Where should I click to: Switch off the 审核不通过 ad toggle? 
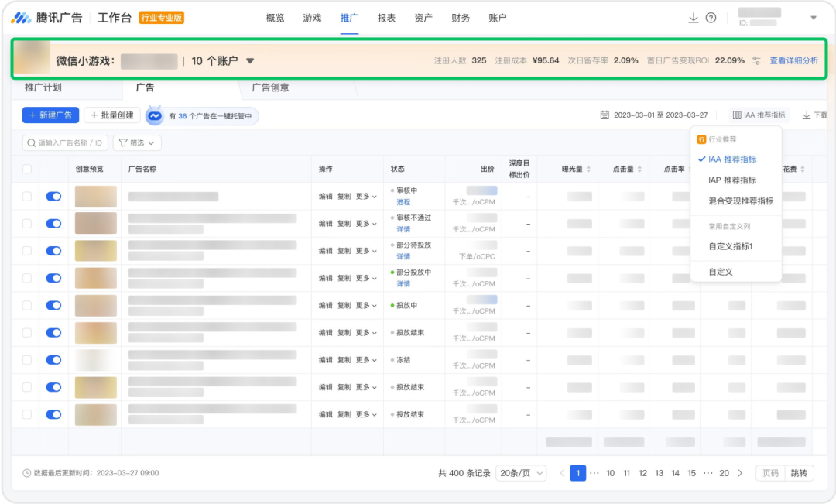click(x=54, y=224)
